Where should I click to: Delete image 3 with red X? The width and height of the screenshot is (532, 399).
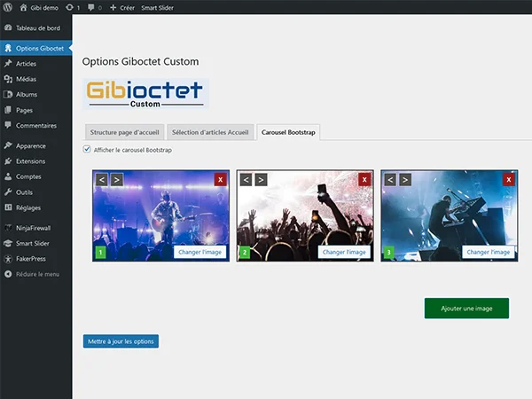click(x=509, y=179)
